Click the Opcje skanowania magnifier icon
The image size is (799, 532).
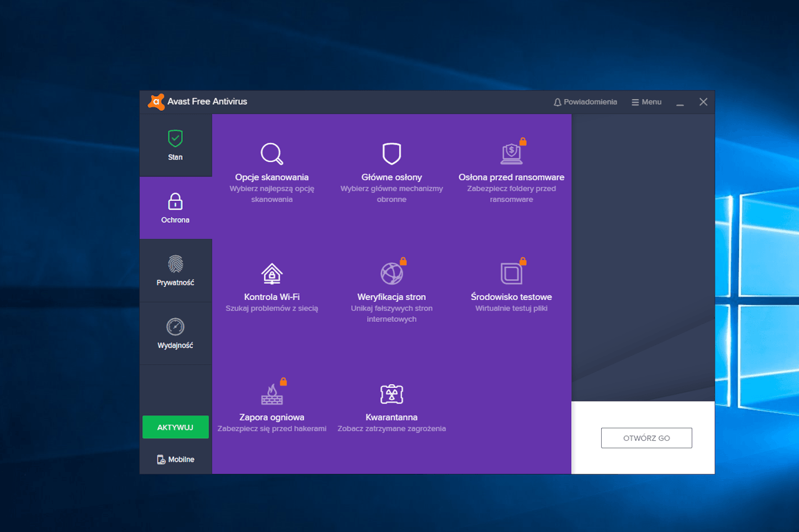click(272, 153)
